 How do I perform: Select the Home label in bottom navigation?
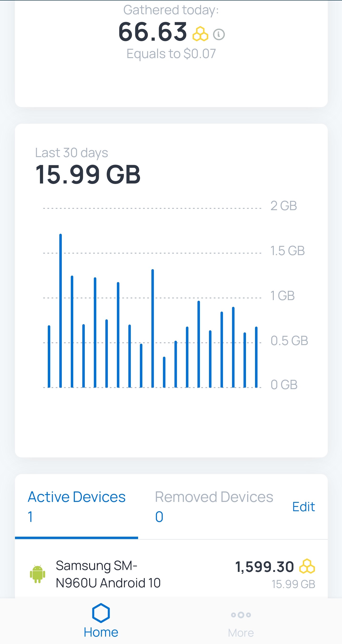[x=101, y=632]
